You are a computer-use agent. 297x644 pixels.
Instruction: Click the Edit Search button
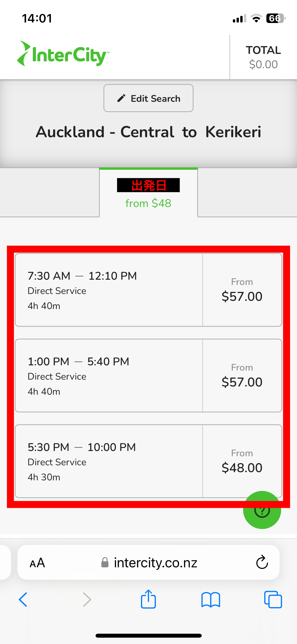tap(148, 98)
